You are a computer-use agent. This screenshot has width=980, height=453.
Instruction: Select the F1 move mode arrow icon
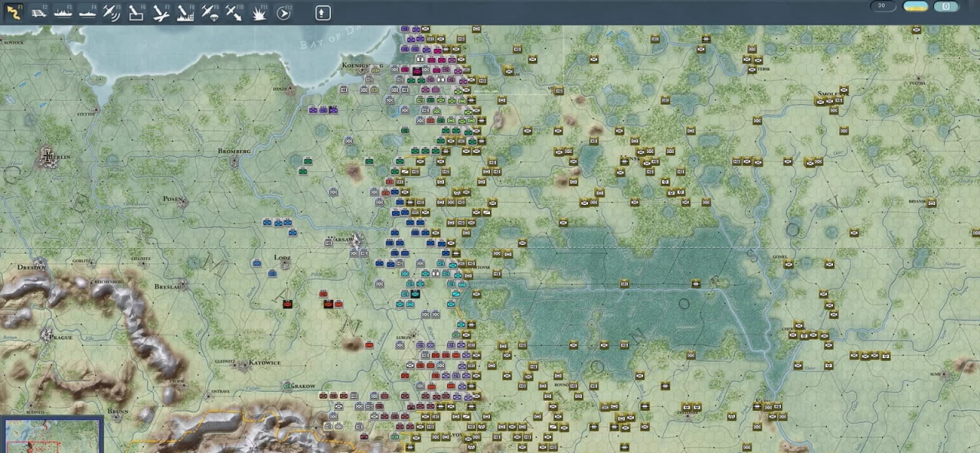click(x=13, y=12)
